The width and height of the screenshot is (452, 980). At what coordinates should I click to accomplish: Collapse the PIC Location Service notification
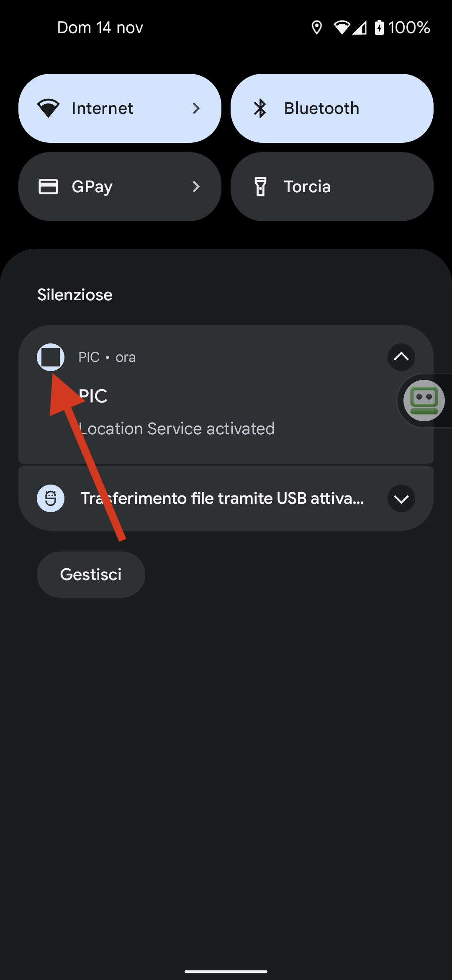tap(401, 357)
